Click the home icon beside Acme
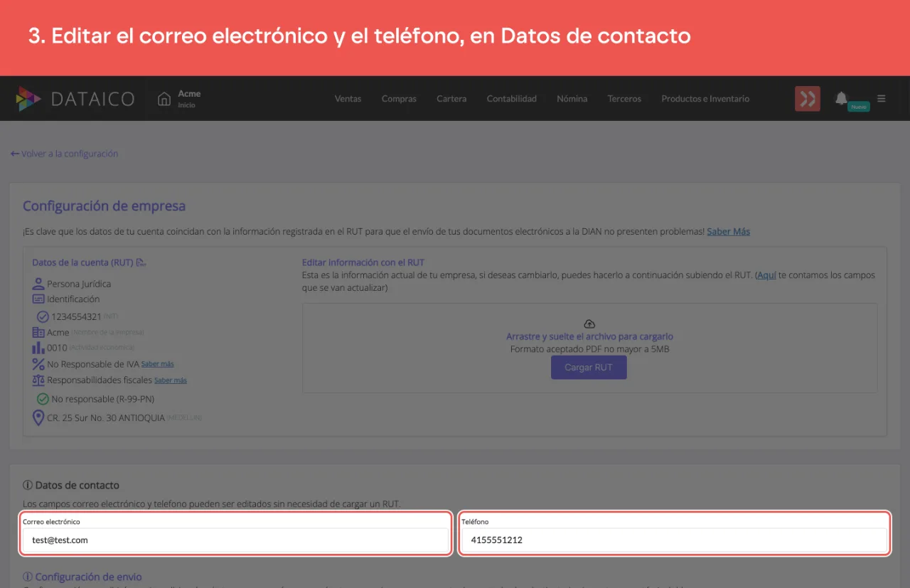The width and height of the screenshot is (910, 588). 164,99
